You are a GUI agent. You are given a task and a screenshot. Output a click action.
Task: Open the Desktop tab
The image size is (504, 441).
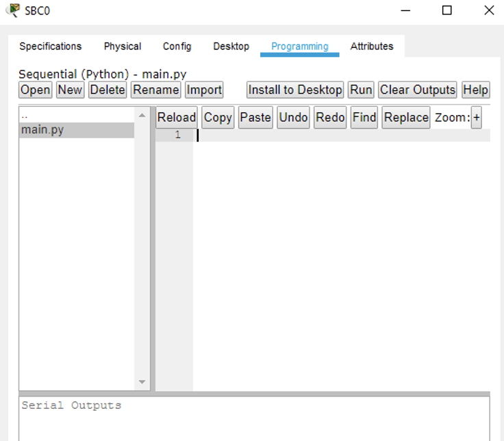pos(231,47)
